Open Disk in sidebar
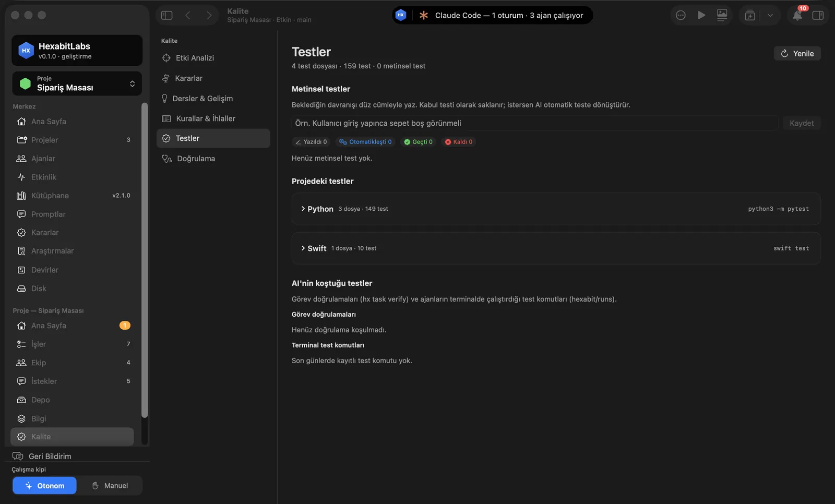Viewport: 835px width, 504px height. 73,289
